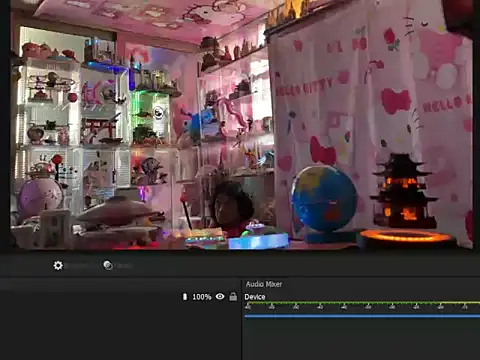
Task: Click the 100% value in source row
Action: click(x=202, y=297)
